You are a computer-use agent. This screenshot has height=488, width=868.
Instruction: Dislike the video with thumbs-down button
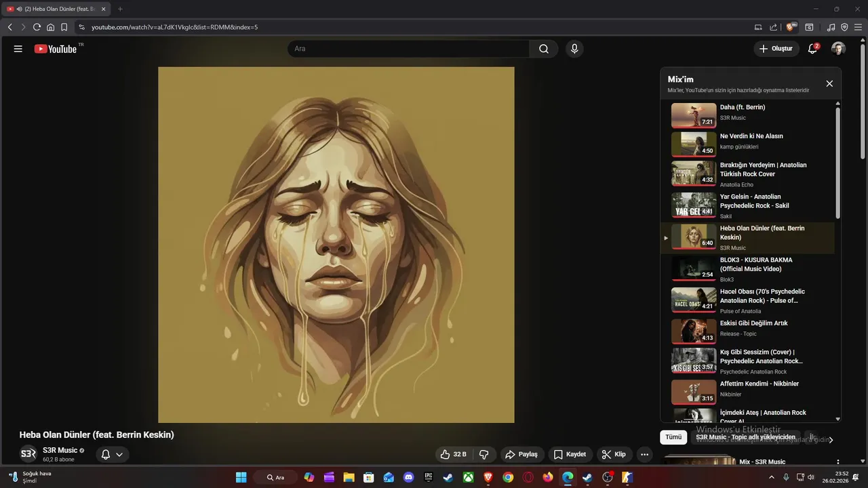coord(484,454)
